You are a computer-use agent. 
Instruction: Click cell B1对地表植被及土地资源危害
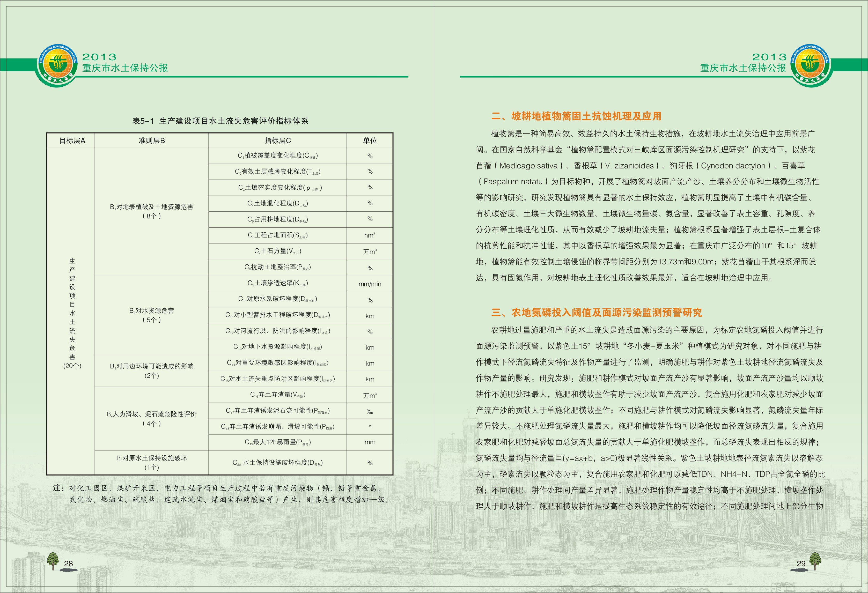click(x=152, y=211)
